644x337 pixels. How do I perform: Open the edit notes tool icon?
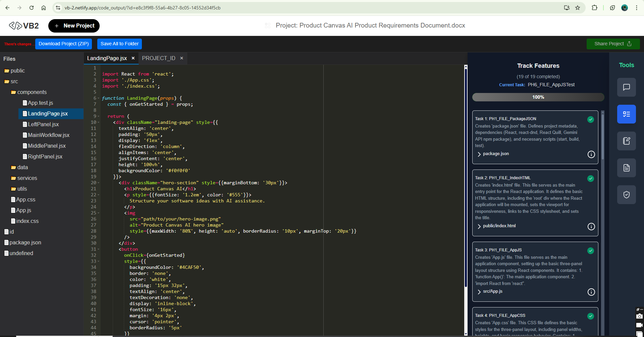(x=626, y=141)
